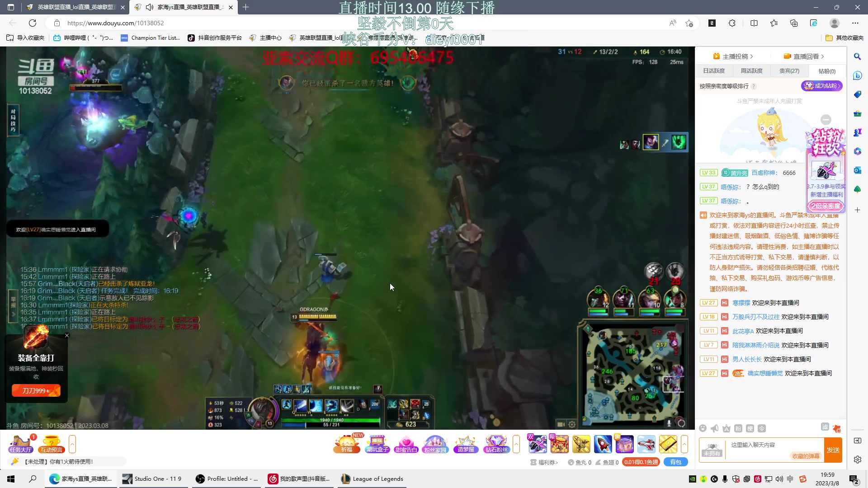This screenshot has width=868, height=488.
Task: Add this page to favorites
Action: coord(689,23)
